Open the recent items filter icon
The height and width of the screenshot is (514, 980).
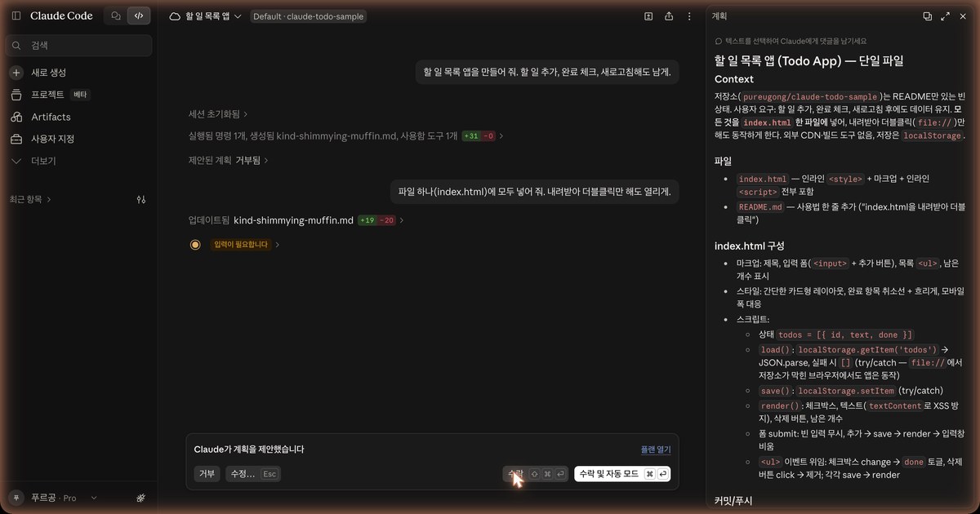(141, 199)
